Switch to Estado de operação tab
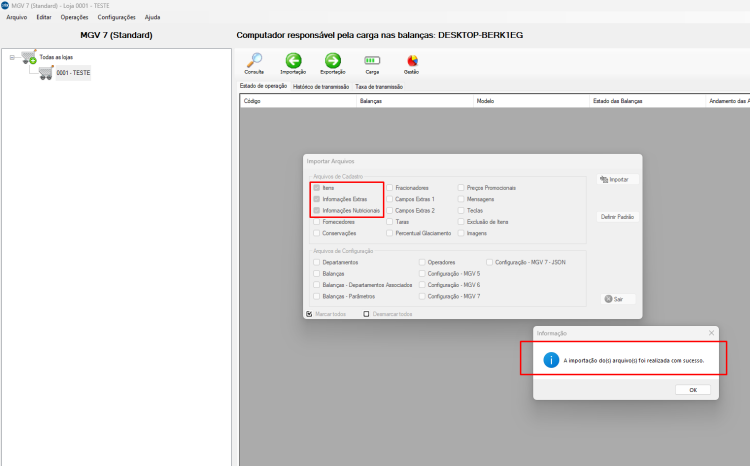 point(264,86)
